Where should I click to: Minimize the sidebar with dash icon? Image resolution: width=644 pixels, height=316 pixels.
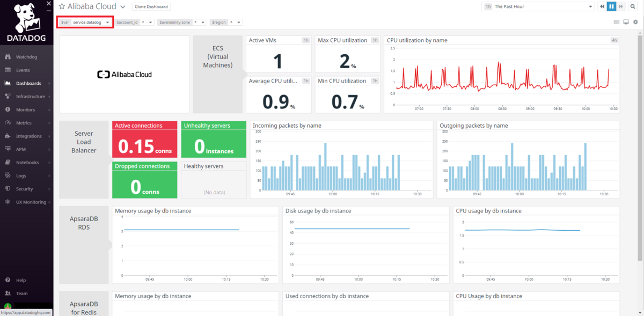[x=49, y=10]
